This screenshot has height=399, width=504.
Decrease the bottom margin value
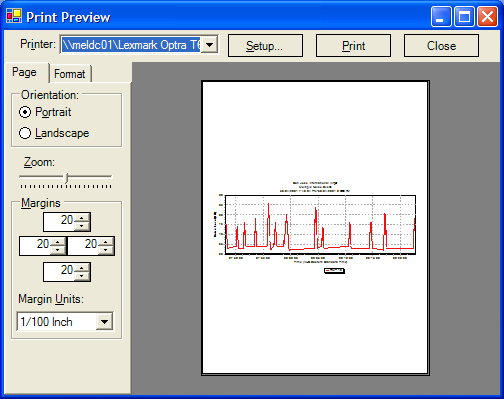coord(82,276)
